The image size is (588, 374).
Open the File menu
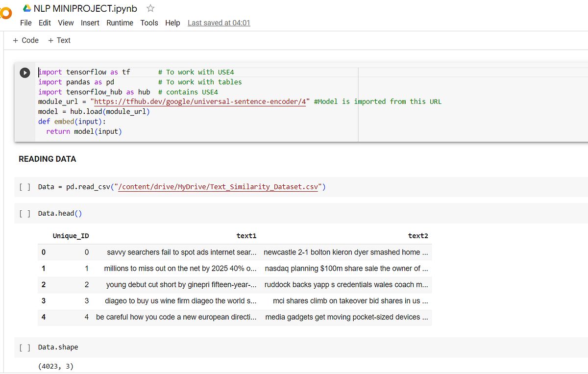click(25, 23)
